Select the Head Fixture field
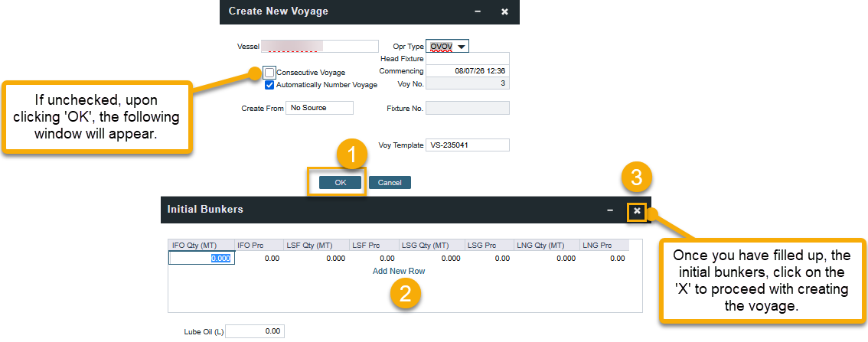 [x=468, y=58]
